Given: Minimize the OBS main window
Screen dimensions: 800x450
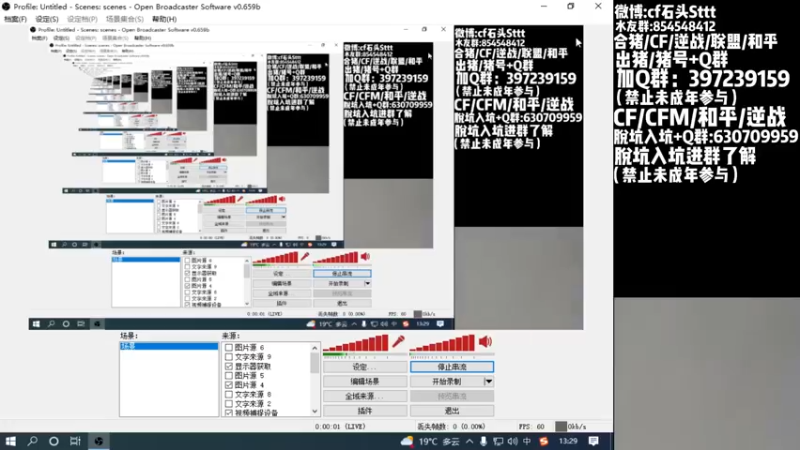Looking at the screenshot, I should coord(544,7).
